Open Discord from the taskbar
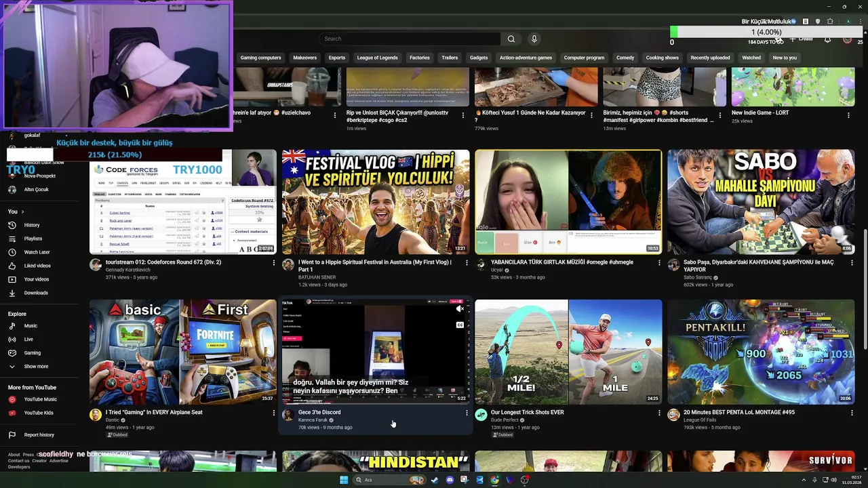This screenshot has width=868, height=488. 450,480
